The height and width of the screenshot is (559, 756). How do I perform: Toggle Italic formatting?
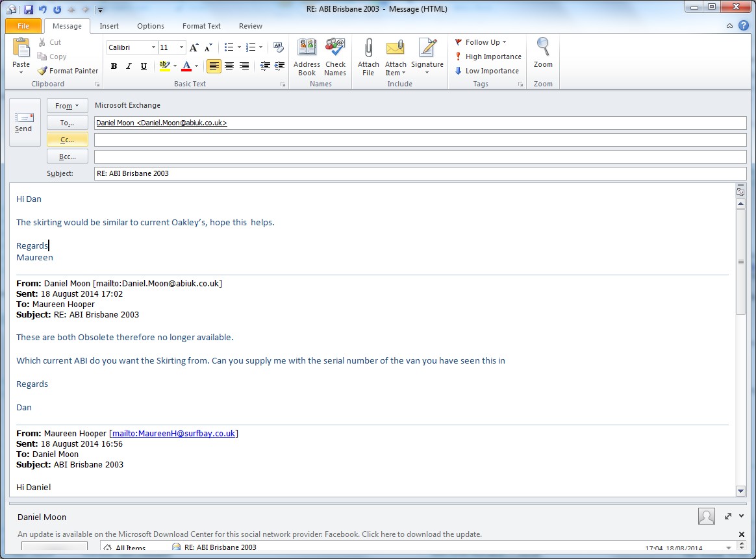pyautogui.click(x=129, y=66)
